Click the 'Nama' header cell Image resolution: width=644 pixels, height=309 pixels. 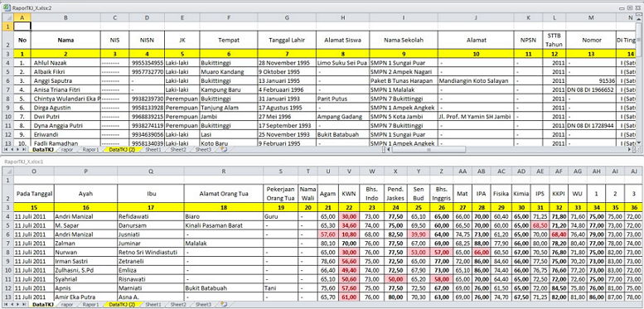tap(65, 41)
